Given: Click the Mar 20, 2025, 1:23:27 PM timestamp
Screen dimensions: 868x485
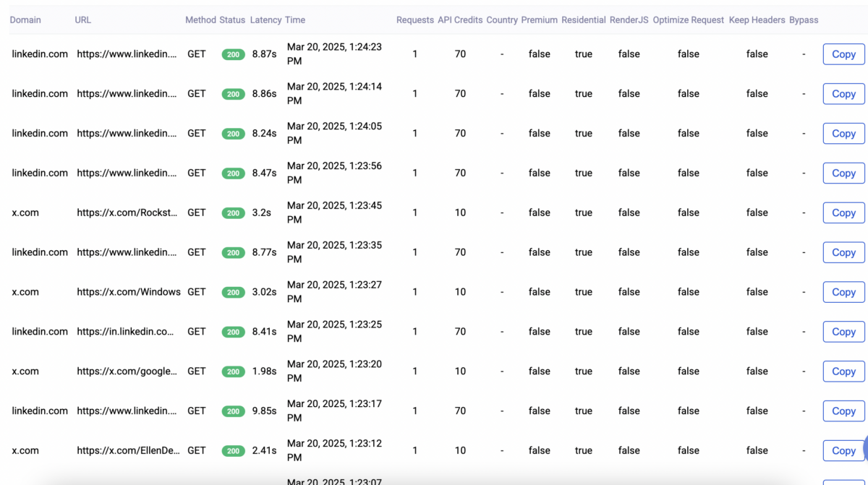Looking at the screenshot, I should [334, 292].
